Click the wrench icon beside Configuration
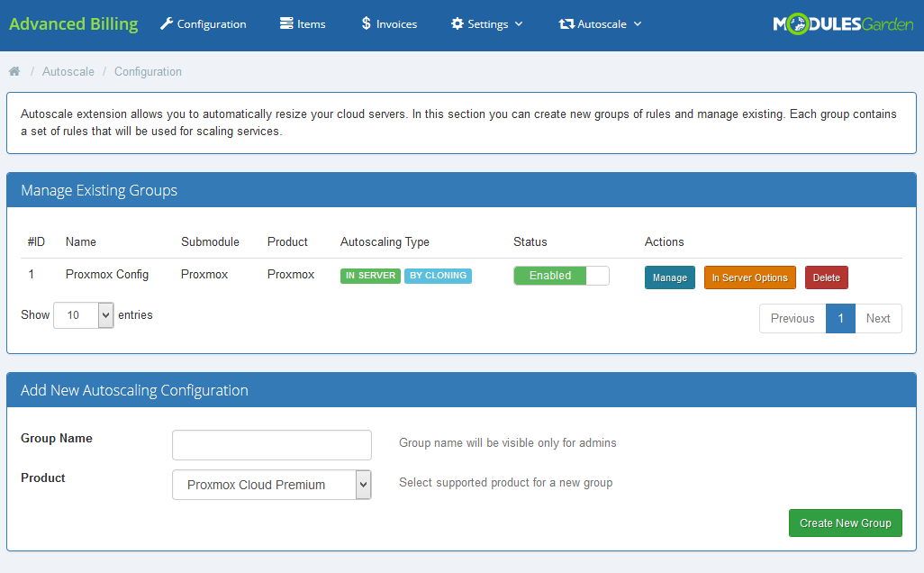The image size is (924, 573). click(167, 23)
